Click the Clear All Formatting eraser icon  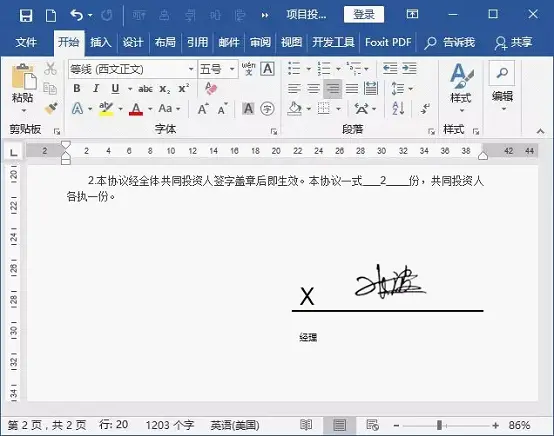click(211, 88)
